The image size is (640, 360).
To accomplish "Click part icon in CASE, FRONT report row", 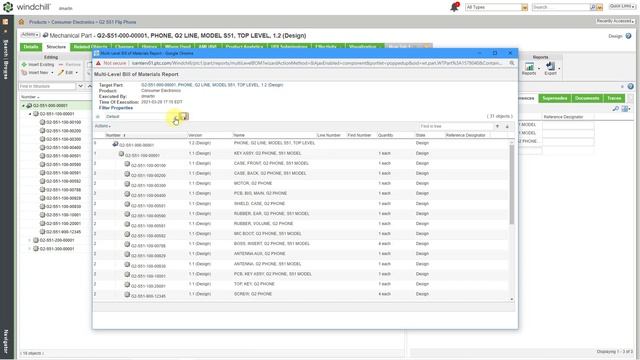I will coord(127,164).
